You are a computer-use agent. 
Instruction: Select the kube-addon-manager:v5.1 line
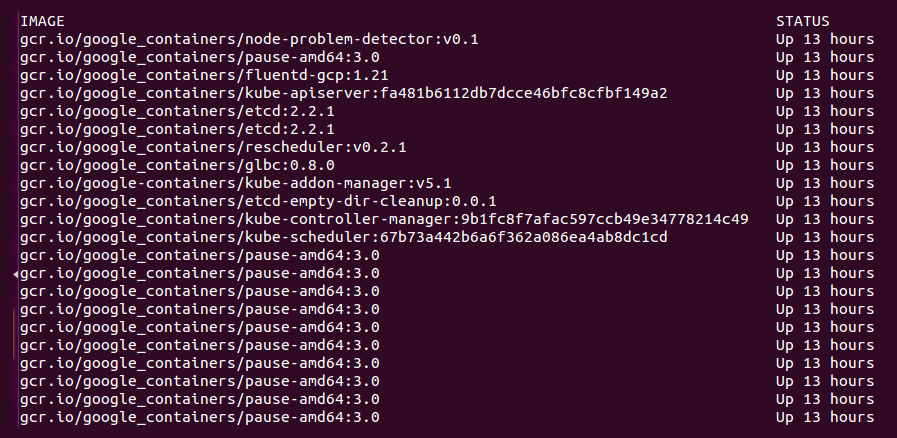click(x=235, y=184)
